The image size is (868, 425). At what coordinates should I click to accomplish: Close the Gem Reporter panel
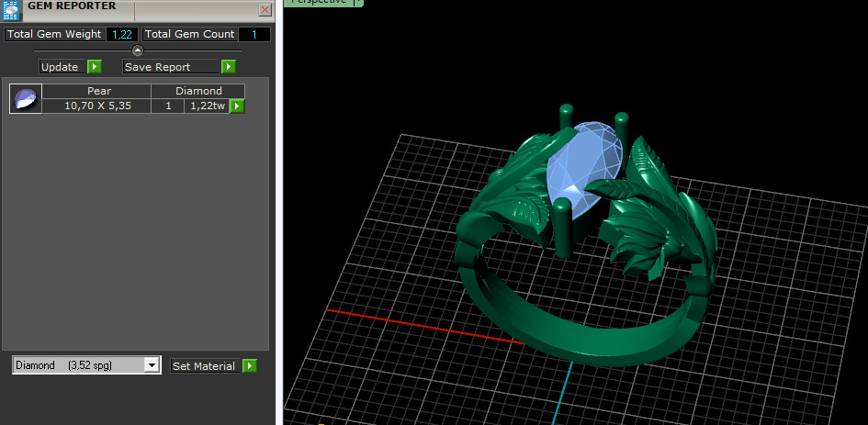(x=265, y=9)
